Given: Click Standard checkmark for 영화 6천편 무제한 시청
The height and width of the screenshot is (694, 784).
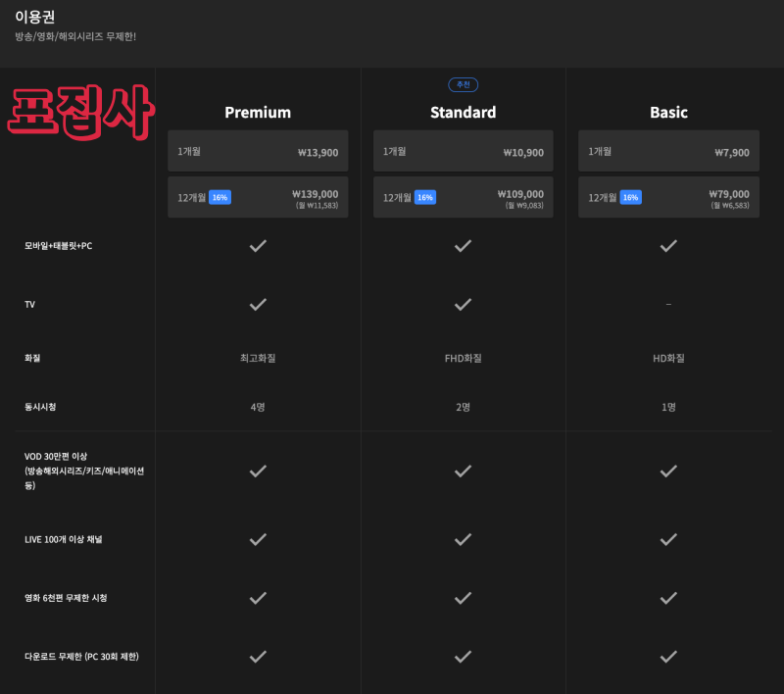Looking at the screenshot, I should (463, 598).
